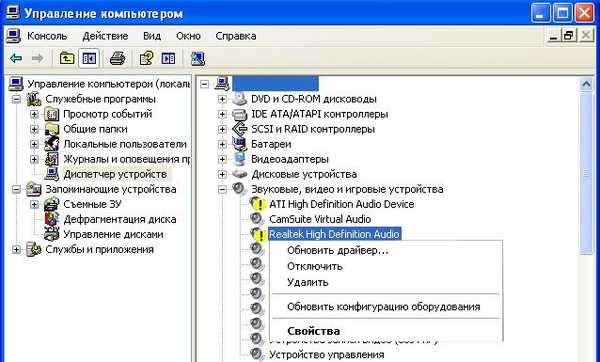600x362 pixels.
Task: Open the Действие menu
Action: pos(105,36)
